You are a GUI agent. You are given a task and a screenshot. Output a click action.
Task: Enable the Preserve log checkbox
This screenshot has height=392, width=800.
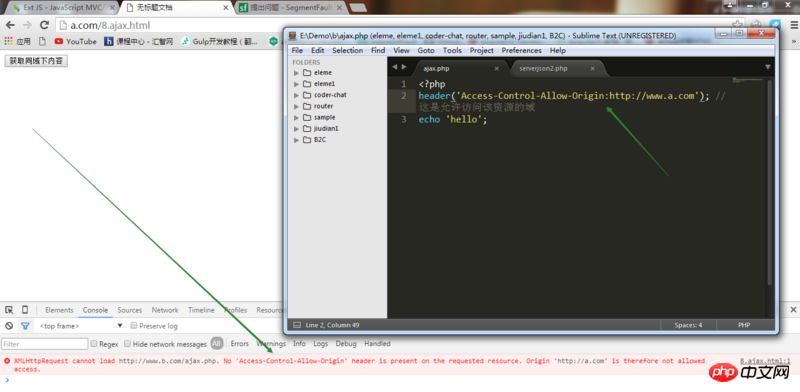pos(134,326)
